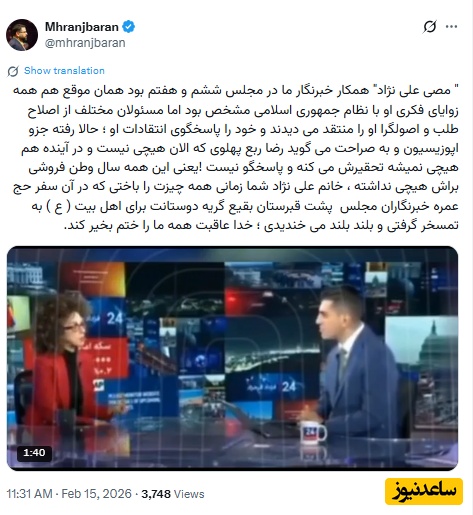The image size is (473, 515).
Task: Open the @mhranjbaran handle link
Action: 85,43
